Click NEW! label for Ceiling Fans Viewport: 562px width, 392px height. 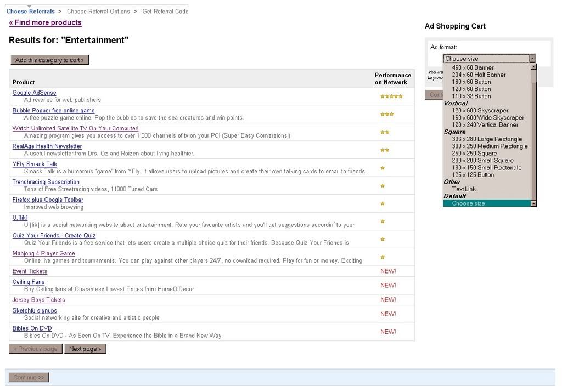[388, 286]
